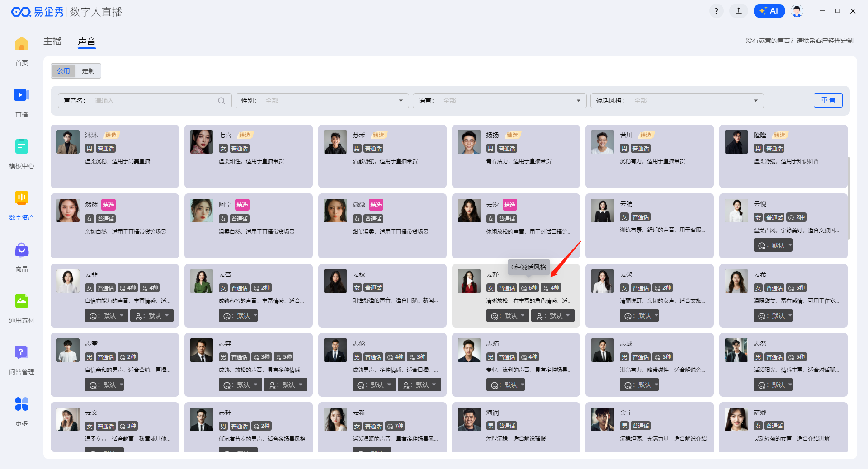Open the 直播 live stream sidebar icon
The width and height of the screenshot is (868, 469).
point(21,95)
